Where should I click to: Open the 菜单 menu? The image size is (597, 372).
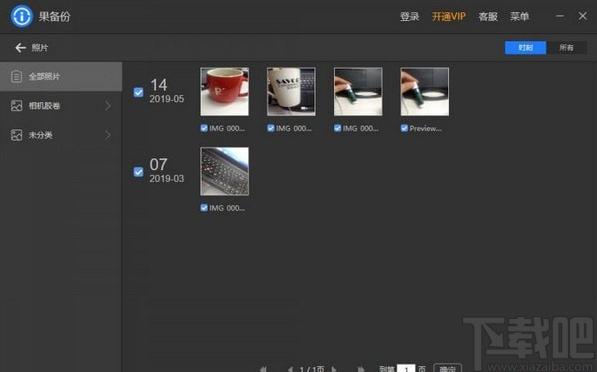[519, 16]
